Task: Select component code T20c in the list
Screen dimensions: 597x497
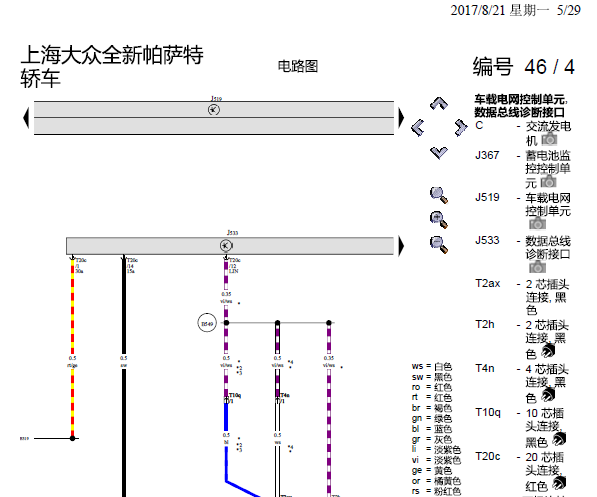Action: [x=487, y=456]
